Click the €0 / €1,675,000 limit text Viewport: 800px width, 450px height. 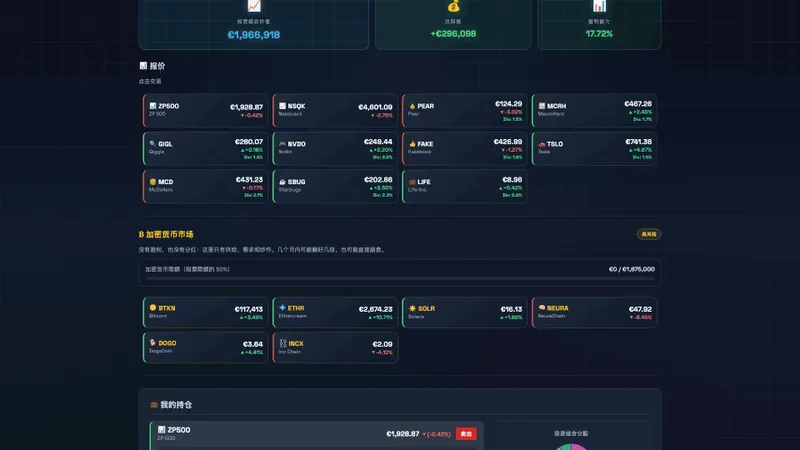click(632, 269)
